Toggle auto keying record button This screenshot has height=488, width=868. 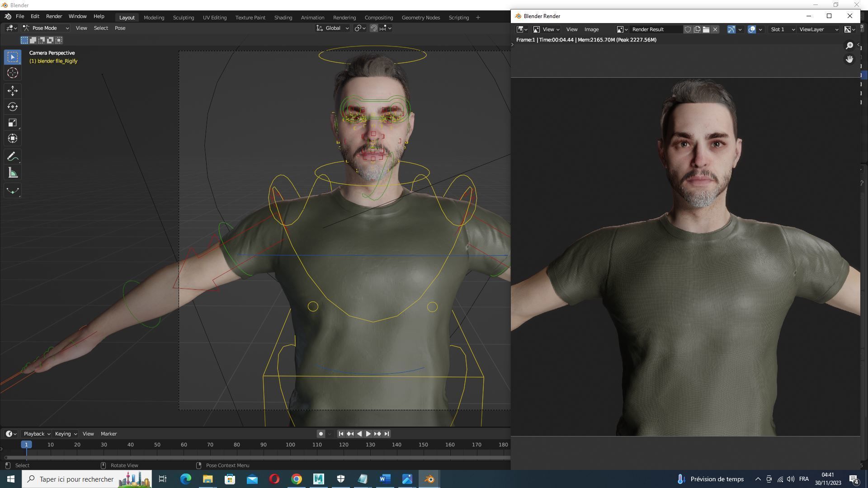321,434
